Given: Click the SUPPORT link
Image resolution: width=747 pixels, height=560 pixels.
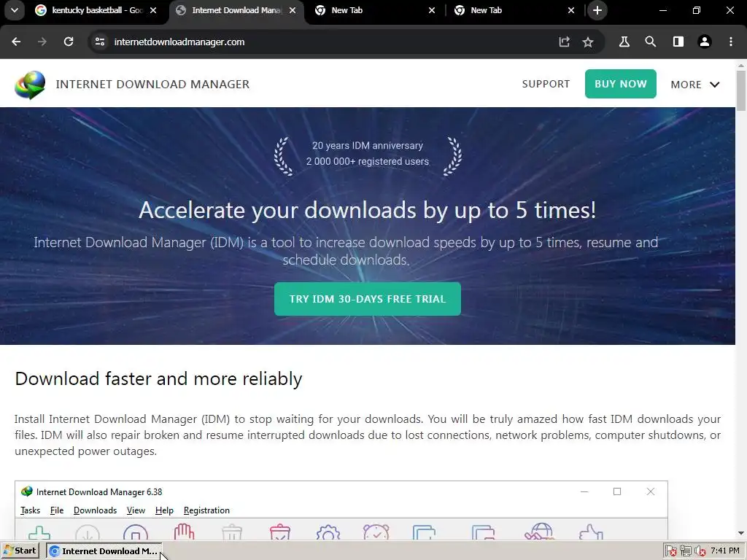Looking at the screenshot, I should click(546, 85).
